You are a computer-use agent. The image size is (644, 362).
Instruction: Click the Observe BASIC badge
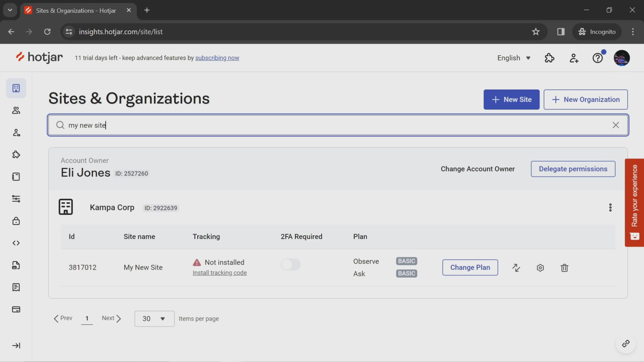point(406,261)
